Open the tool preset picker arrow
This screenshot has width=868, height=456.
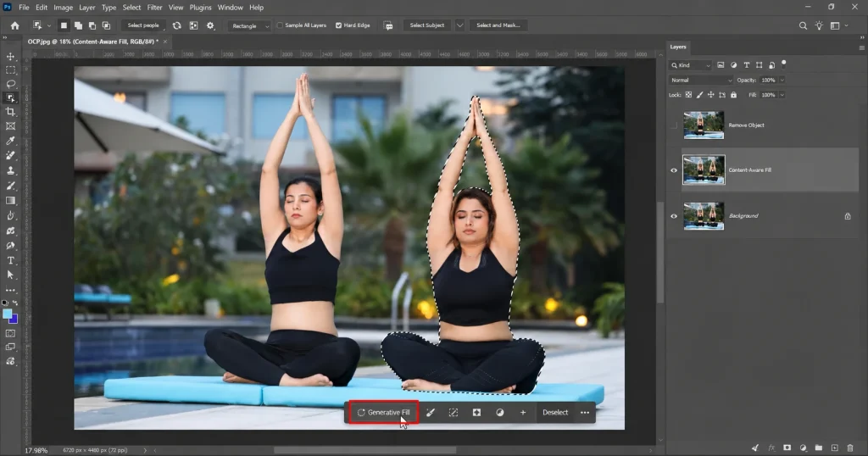tap(48, 25)
